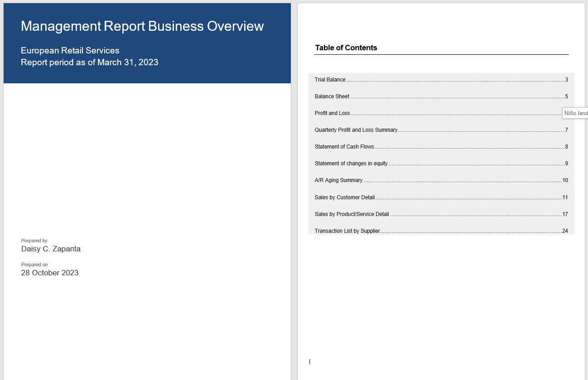Jump to Sales by Product/Service Detail
Image resolution: width=588 pixels, height=380 pixels.
352,214
